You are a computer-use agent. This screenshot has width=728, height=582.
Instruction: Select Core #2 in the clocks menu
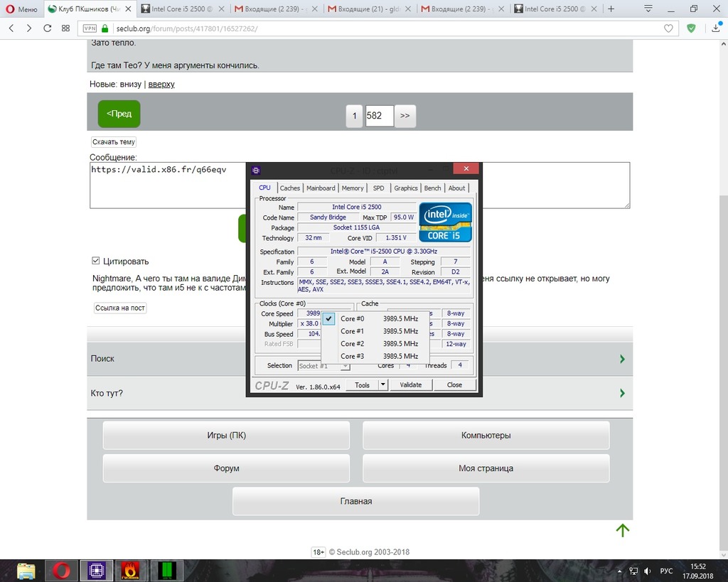(x=375, y=344)
